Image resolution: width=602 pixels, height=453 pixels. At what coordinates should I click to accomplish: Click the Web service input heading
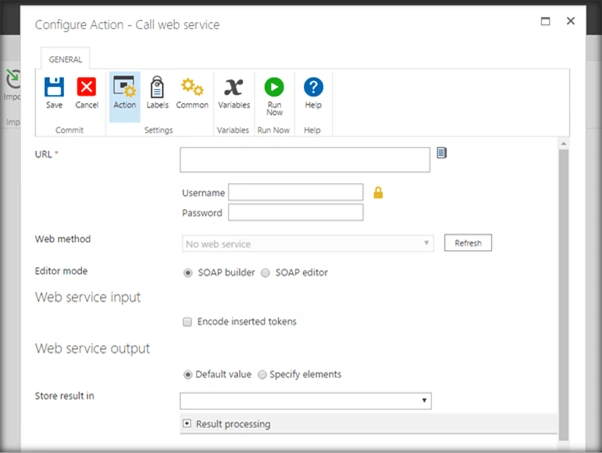pos(88,297)
